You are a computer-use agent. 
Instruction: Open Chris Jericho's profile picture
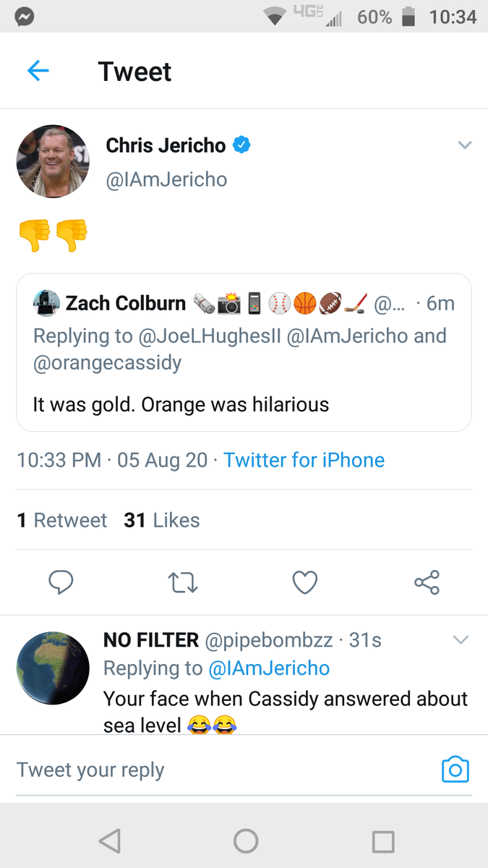[53, 161]
